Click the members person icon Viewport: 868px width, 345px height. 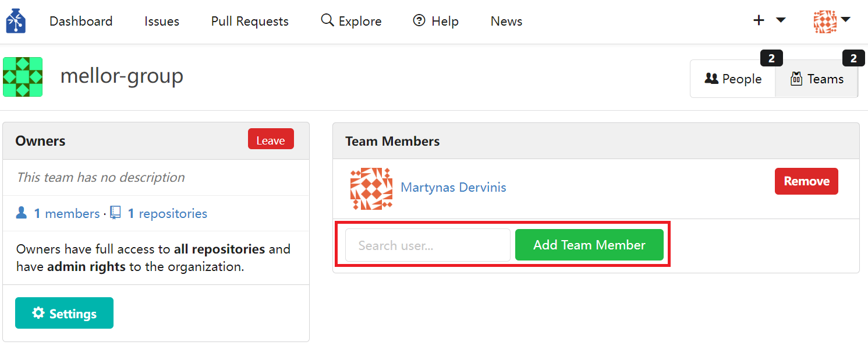(22, 213)
